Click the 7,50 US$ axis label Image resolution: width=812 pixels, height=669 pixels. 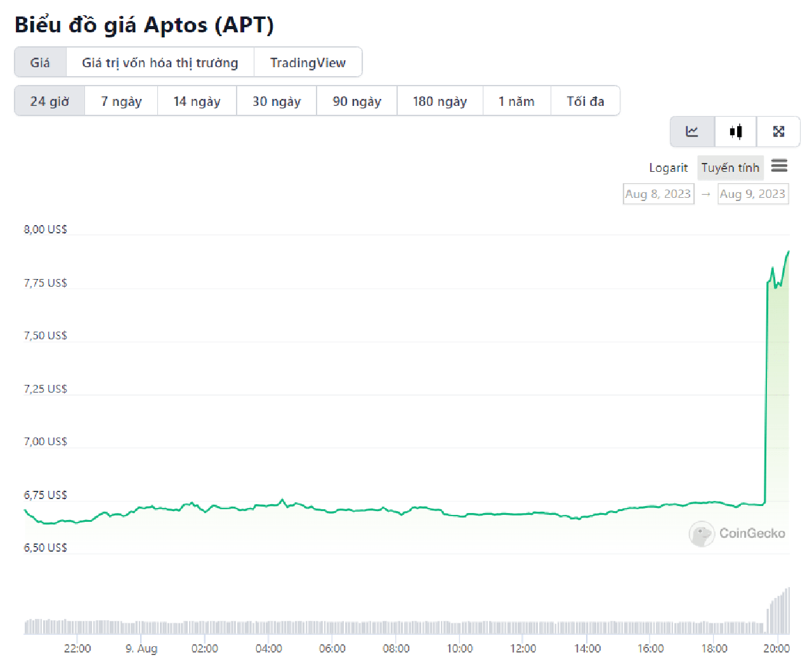coord(46,335)
